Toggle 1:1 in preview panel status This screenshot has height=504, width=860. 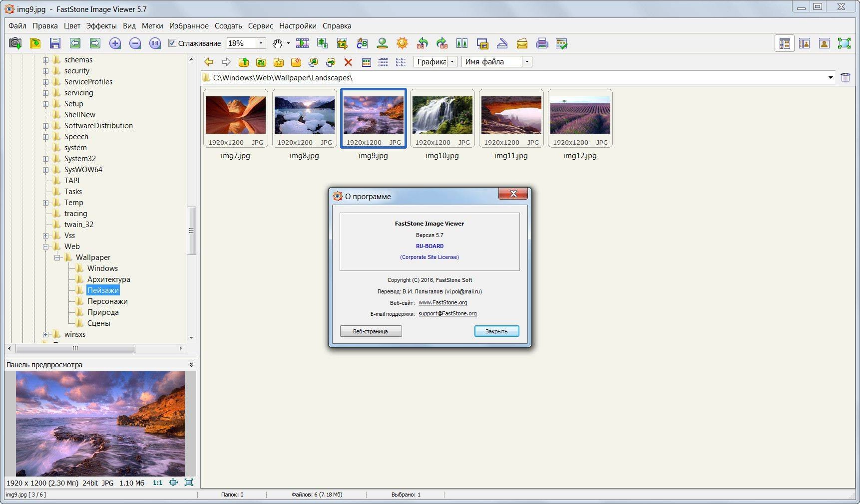(158, 483)
